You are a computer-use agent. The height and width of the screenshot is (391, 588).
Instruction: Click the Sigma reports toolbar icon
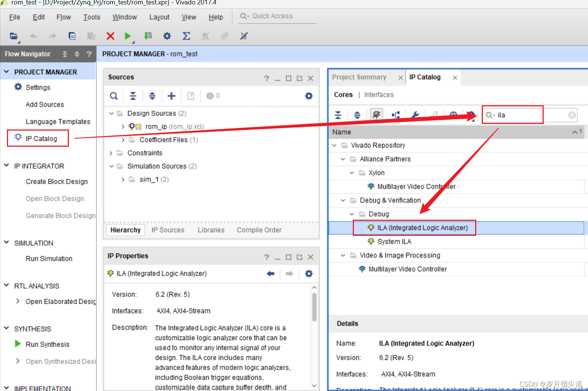pyautogui.click(x=186, y=36)
